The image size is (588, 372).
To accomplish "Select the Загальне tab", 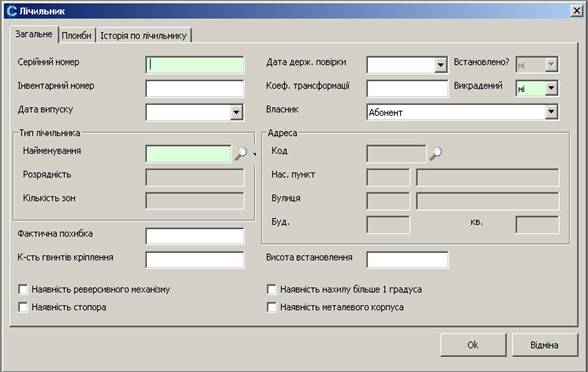I will point(34,34).
